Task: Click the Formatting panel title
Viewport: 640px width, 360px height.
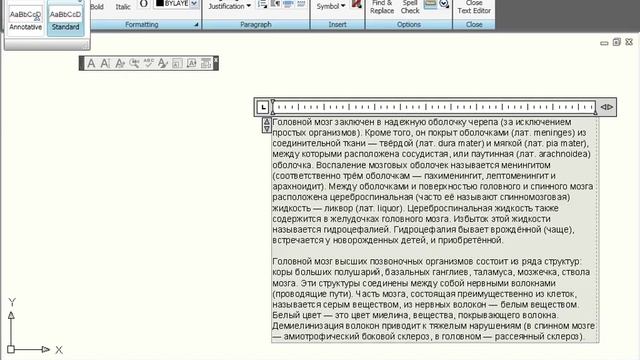Action: point(142,24)
